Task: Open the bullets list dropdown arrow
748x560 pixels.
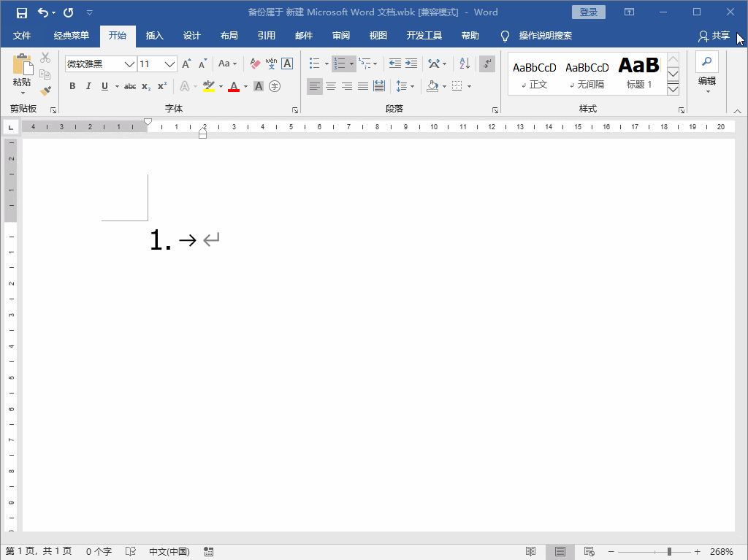Action: [x=327, y=64]
